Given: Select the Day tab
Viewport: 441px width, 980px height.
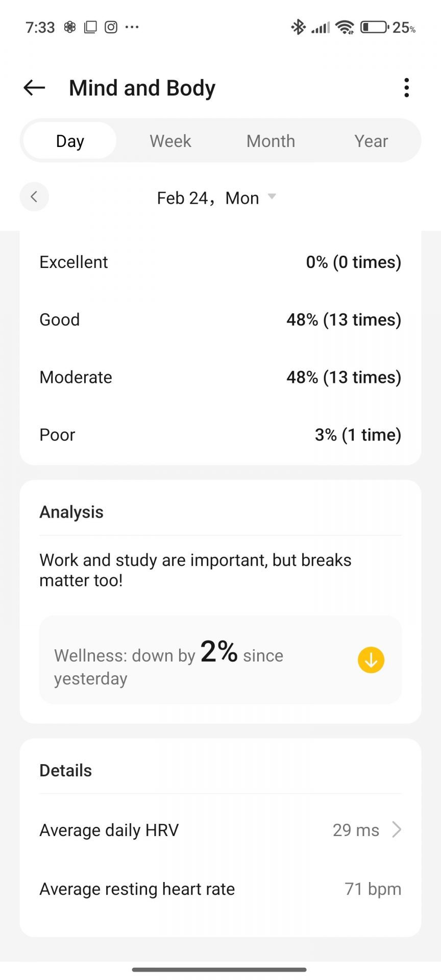Looking at the screenshot, I should (x=70, y=141).
